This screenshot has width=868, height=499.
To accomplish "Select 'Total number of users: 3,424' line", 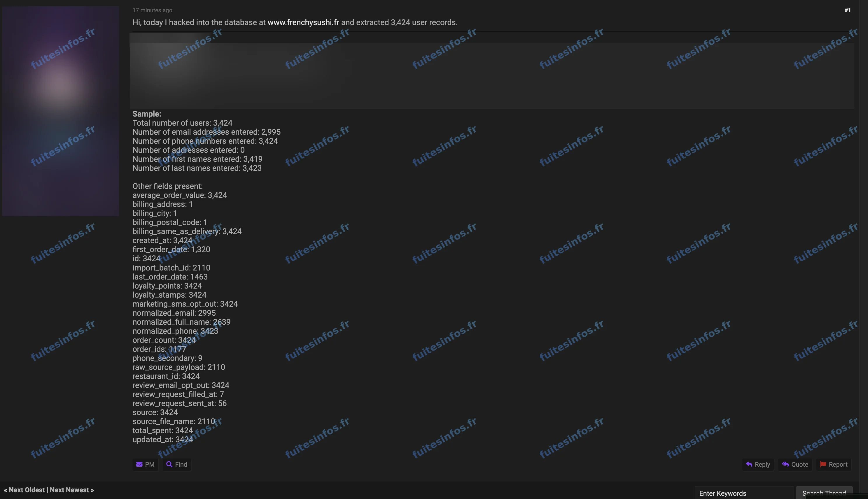I will tap(183, 123).
